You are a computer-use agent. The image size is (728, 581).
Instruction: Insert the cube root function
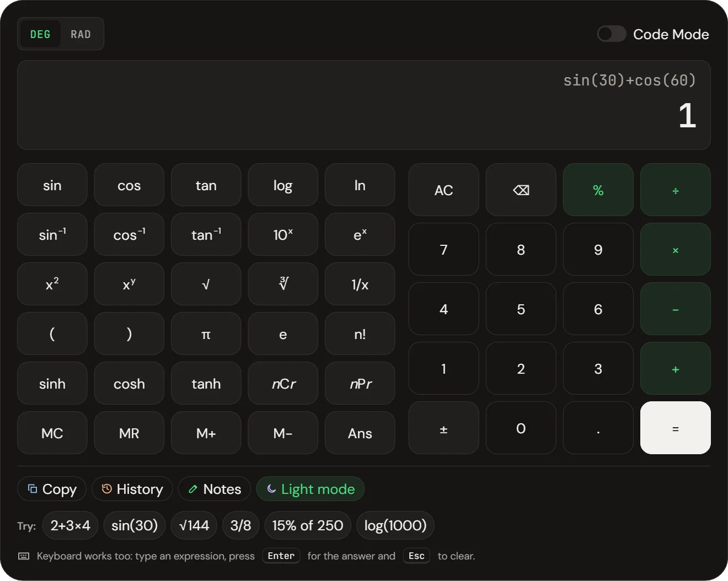click(283, 284)
